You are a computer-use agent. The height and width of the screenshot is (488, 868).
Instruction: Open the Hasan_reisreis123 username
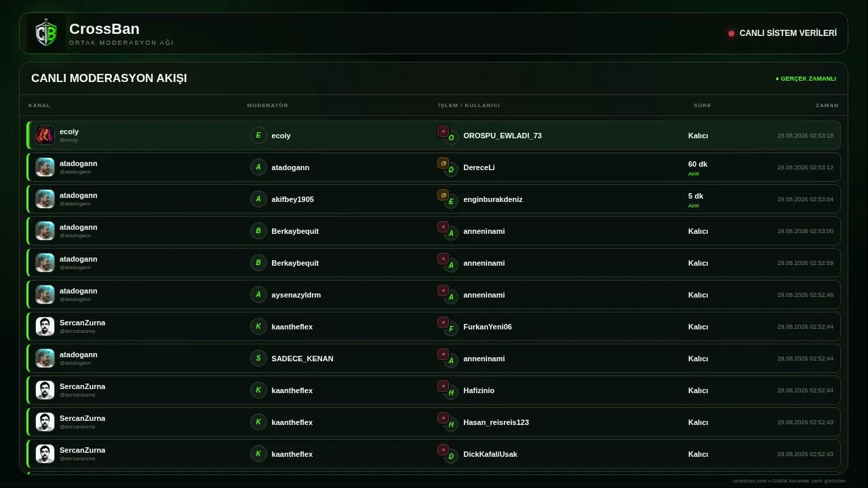tap(496, 422)
